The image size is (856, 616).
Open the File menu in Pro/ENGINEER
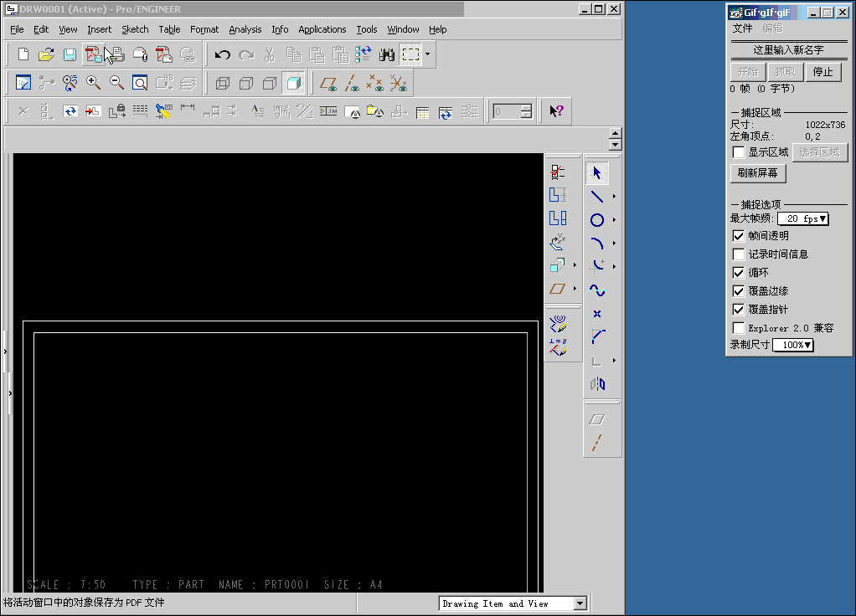pos(17,29)
